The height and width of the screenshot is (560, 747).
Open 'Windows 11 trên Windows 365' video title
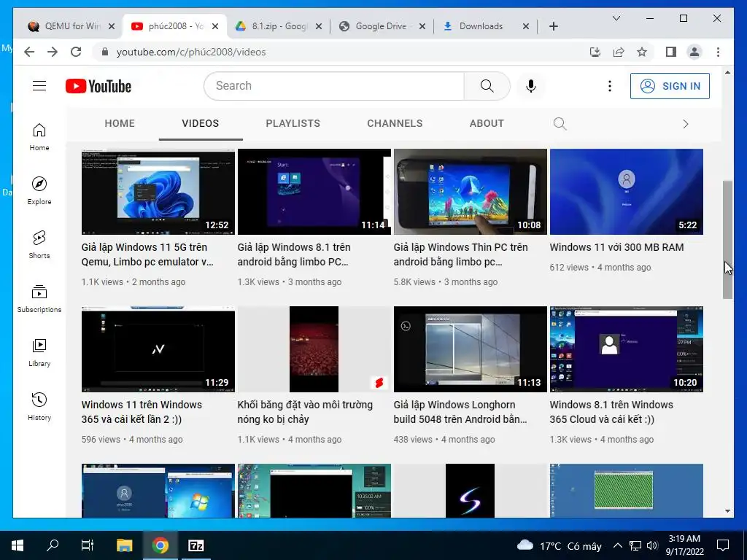[x=142, y=412]
